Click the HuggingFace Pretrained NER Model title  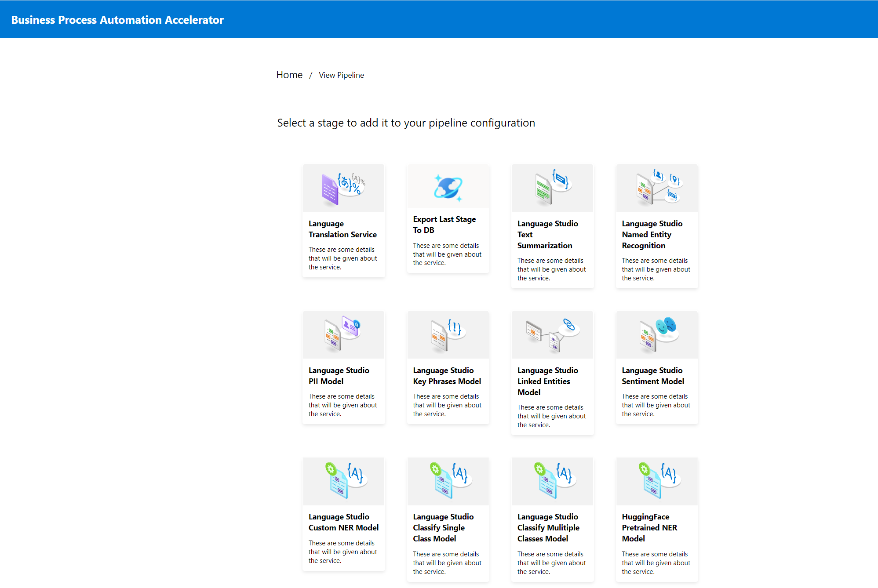coord(649,527)
